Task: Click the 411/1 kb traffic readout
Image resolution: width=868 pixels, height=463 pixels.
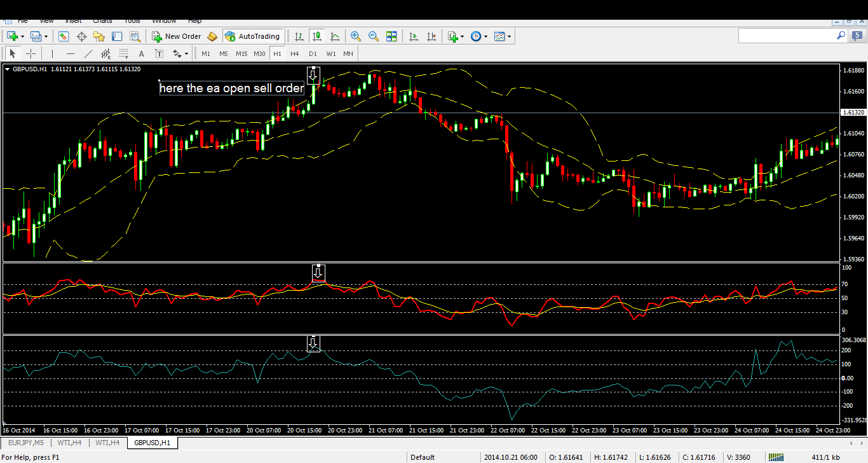Action: coord(827,457)
